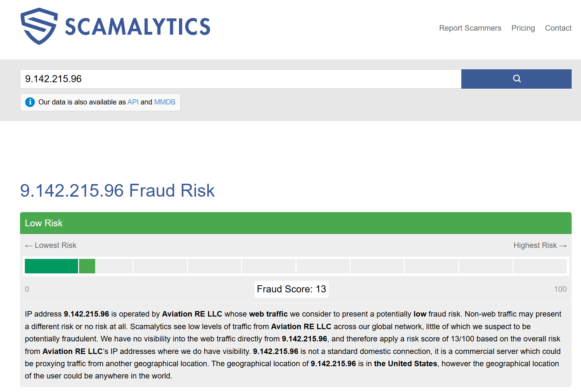Click the 9.142.215.96 Fraud Risk heading
The width and height of the screenshot is (581, 392).
[117, 191]
